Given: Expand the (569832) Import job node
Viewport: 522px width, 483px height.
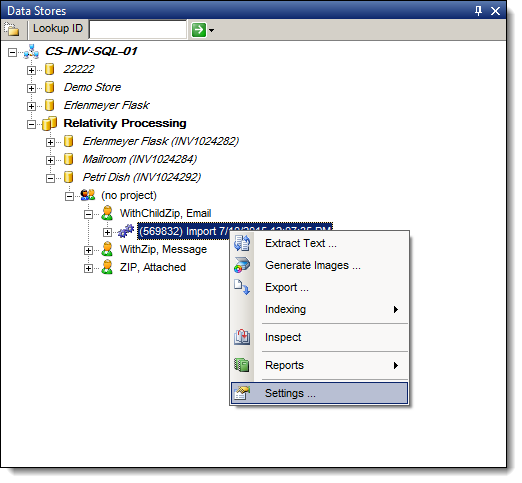Looking at the screenshot, I should 107,232.
